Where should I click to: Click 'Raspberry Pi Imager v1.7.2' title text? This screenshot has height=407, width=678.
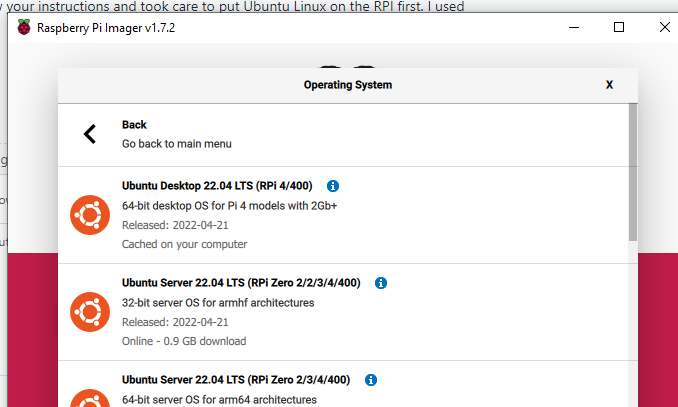106,28
